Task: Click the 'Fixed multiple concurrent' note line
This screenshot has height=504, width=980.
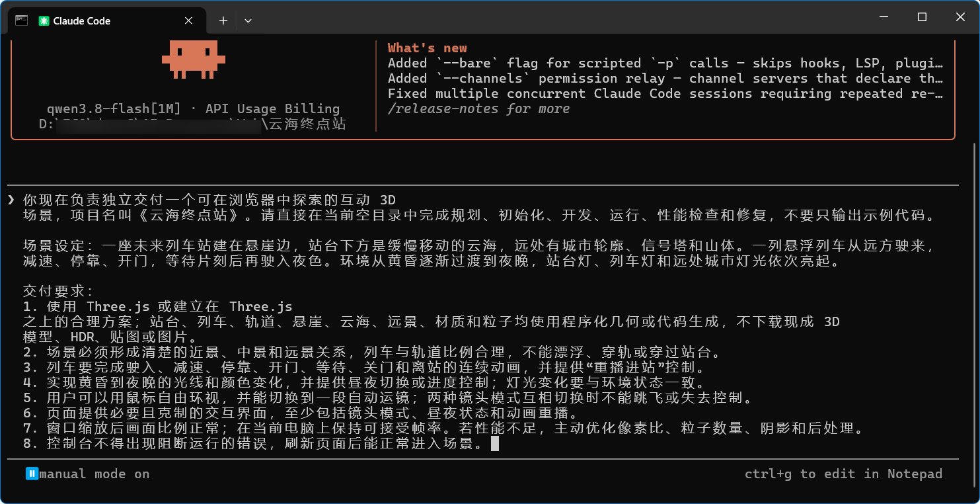Action: click(x=665, y=93)
